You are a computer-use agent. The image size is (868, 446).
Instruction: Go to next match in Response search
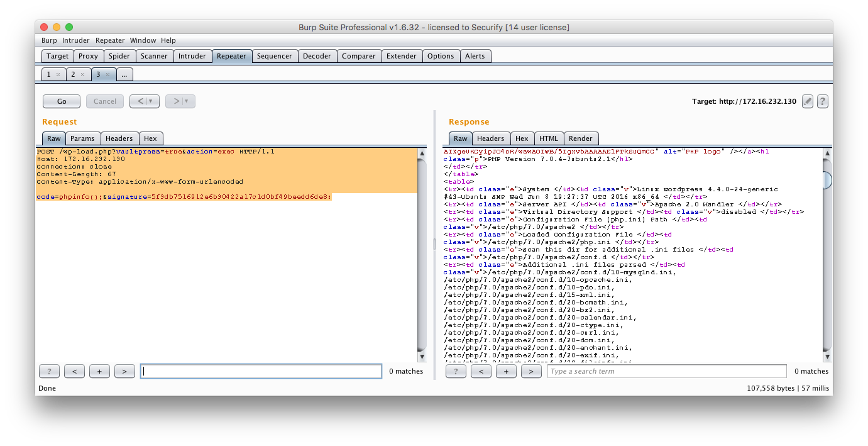(531, 371)
